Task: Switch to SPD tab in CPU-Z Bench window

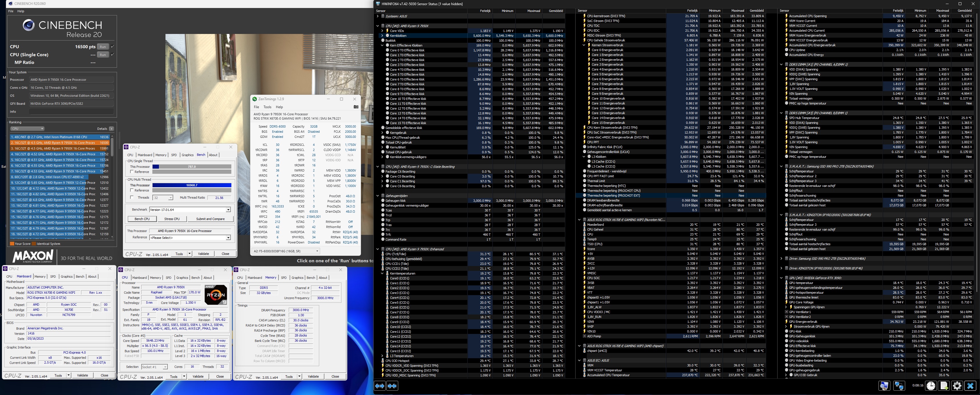Action: [x=174, y=155]
